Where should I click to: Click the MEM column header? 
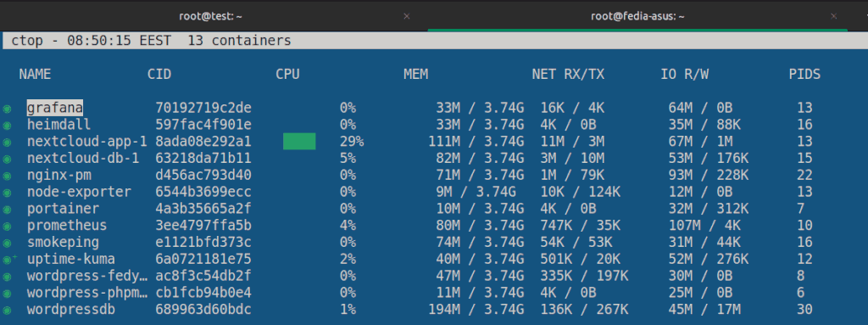click(x=415, y=75)
